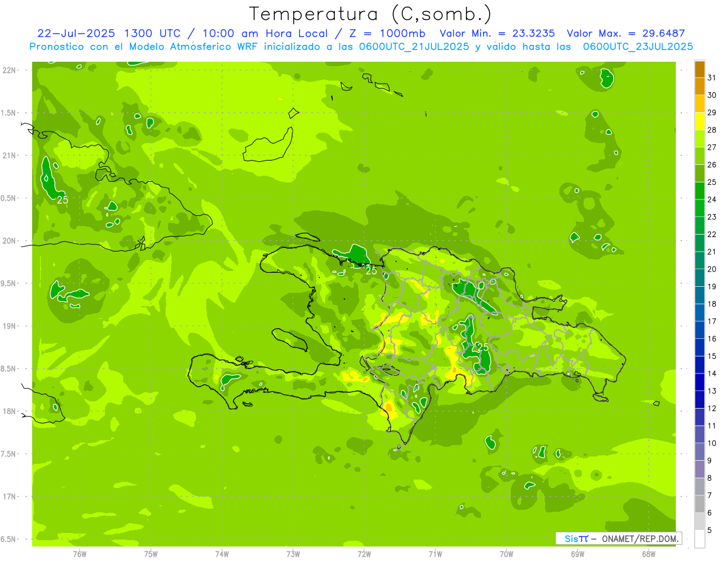Image resolution: width=728 pixels, height=562 pixels.
Task: Click the '20N' latitude axis label
Action: pos(8,241)
